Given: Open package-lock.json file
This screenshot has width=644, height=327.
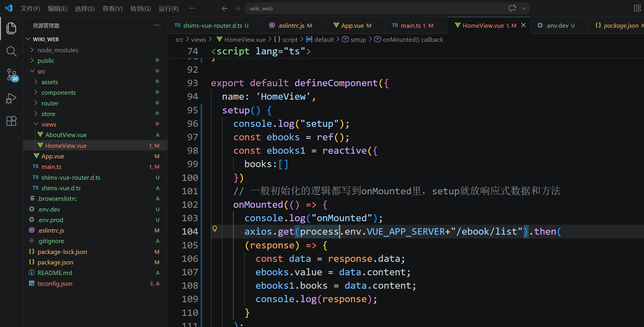Looking at the screenshot, I should [95, 252].
